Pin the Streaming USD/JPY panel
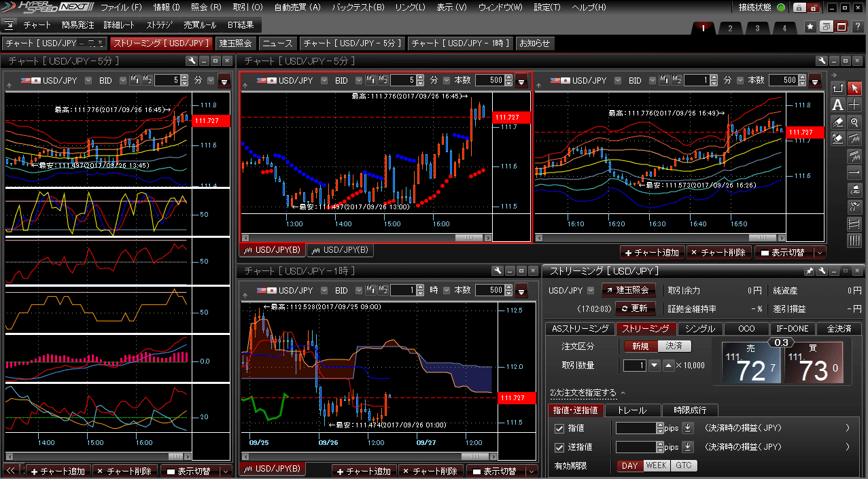 point(810,271)
